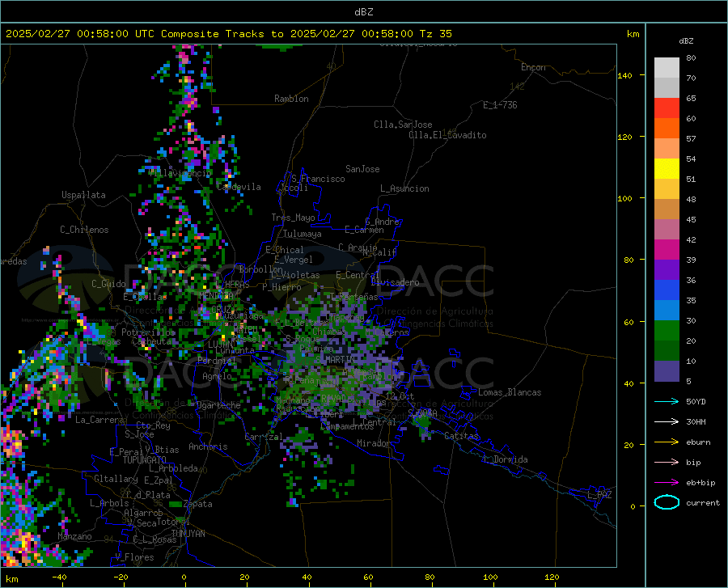Click the dBZ title at the top
This screenshot has width=728, height=588.
point(363,12)
